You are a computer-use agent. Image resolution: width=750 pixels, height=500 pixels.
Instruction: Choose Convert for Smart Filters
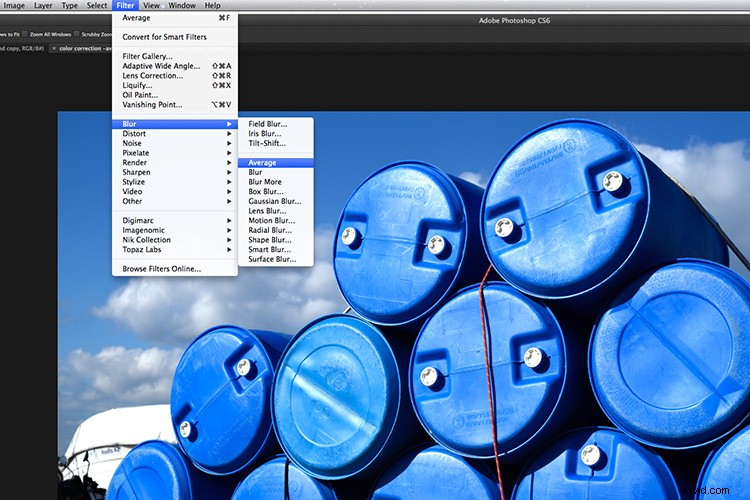coord(175,37)
